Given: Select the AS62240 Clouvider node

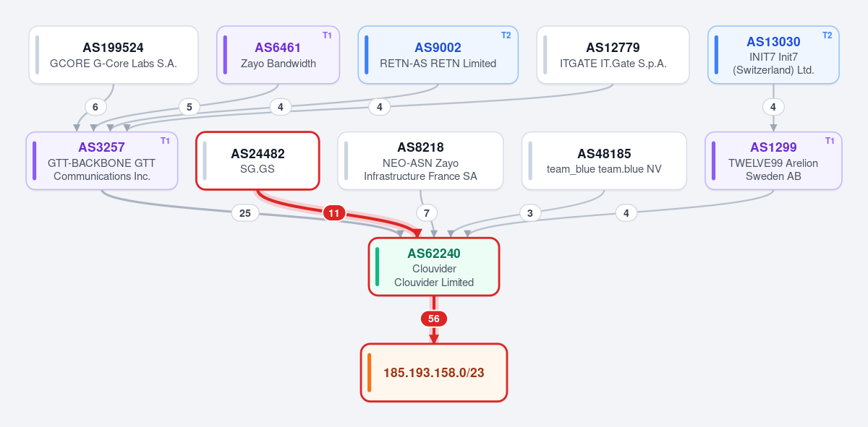Looking at the screenshot, I should (x=434, y=267).
